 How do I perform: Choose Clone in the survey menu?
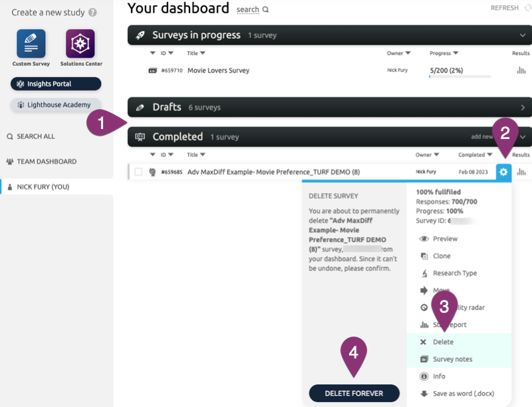point(441,256)
